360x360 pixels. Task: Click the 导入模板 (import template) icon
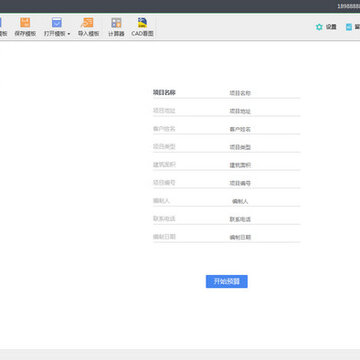click(88, 23)
